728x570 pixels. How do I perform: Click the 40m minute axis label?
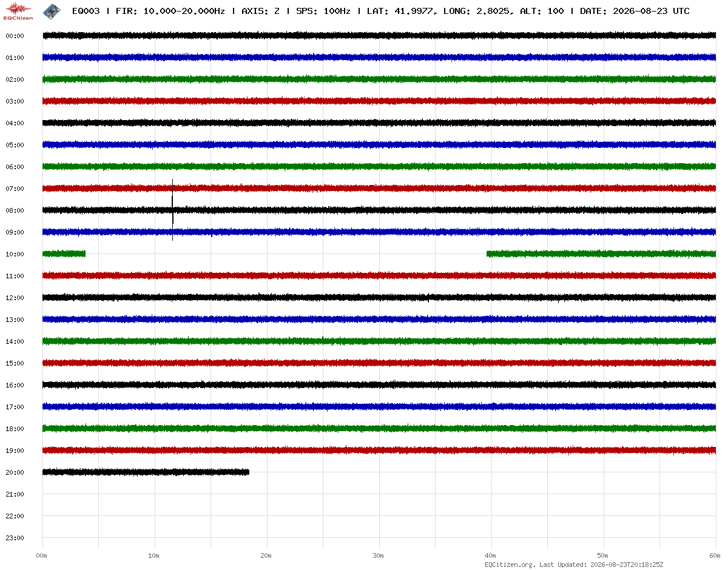[491, 555]
